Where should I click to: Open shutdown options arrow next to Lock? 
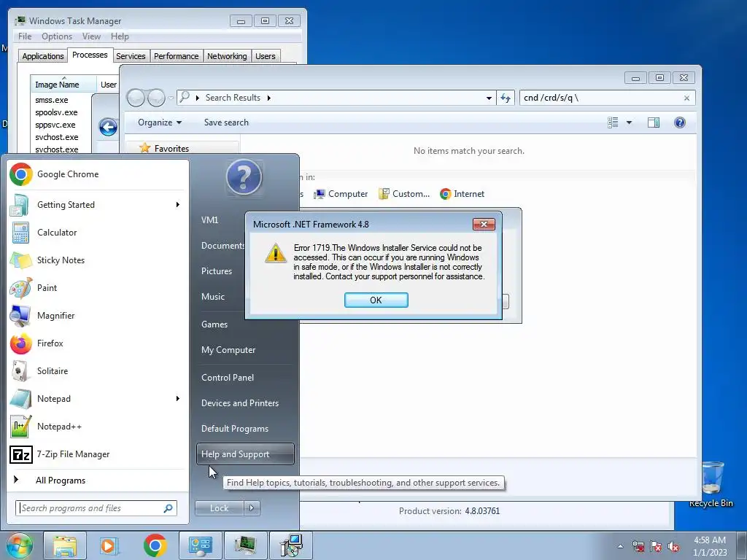[x=252, y=508]
